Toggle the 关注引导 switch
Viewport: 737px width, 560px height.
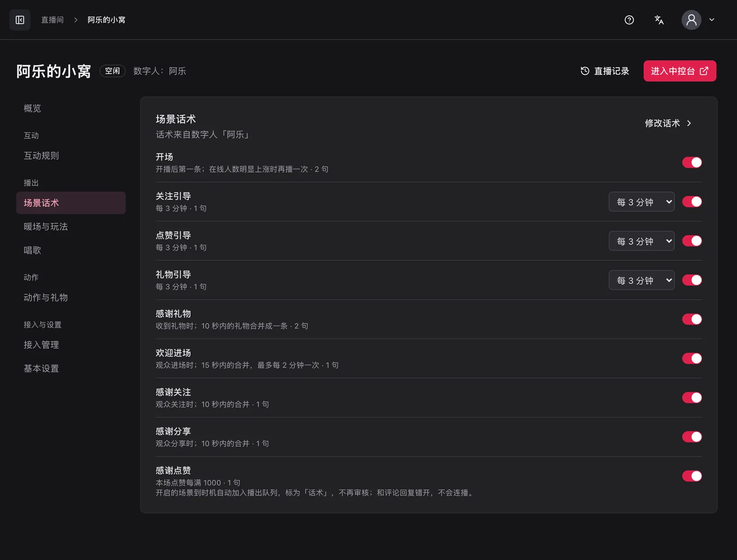692,202
